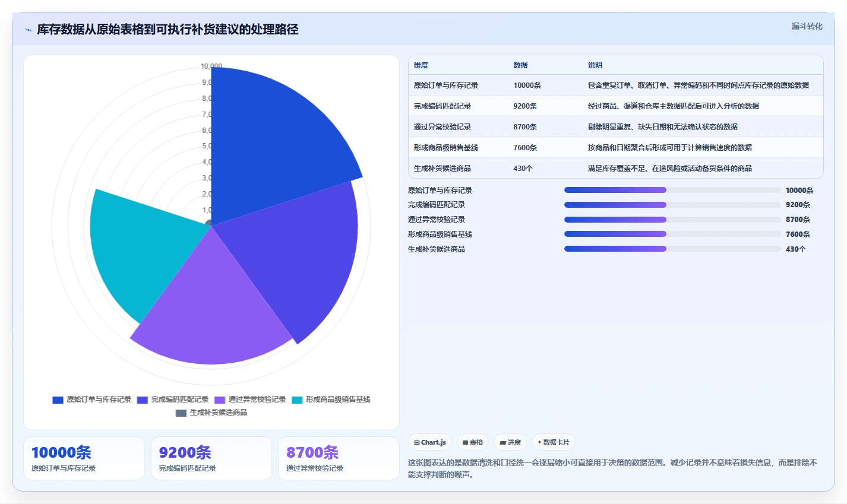Image resolution: width=847 pixels, height=504 pixels.
Task: Toggle 生成补货候选商品 legend gray swatch
Action: click(181, 413)
